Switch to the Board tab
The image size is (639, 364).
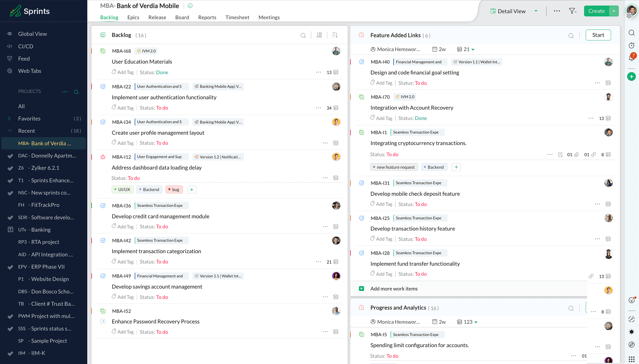pos(182,17)
